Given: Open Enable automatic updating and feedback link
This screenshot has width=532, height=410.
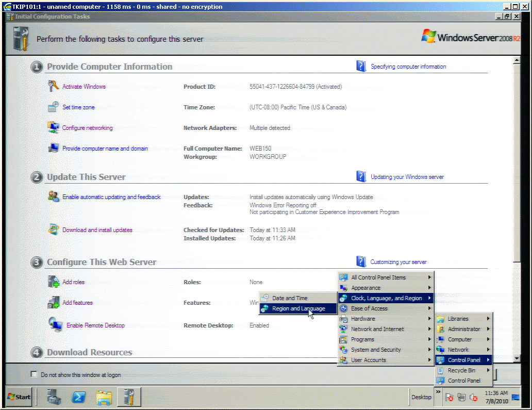Looking at the screenshot, I should point(111,197).
